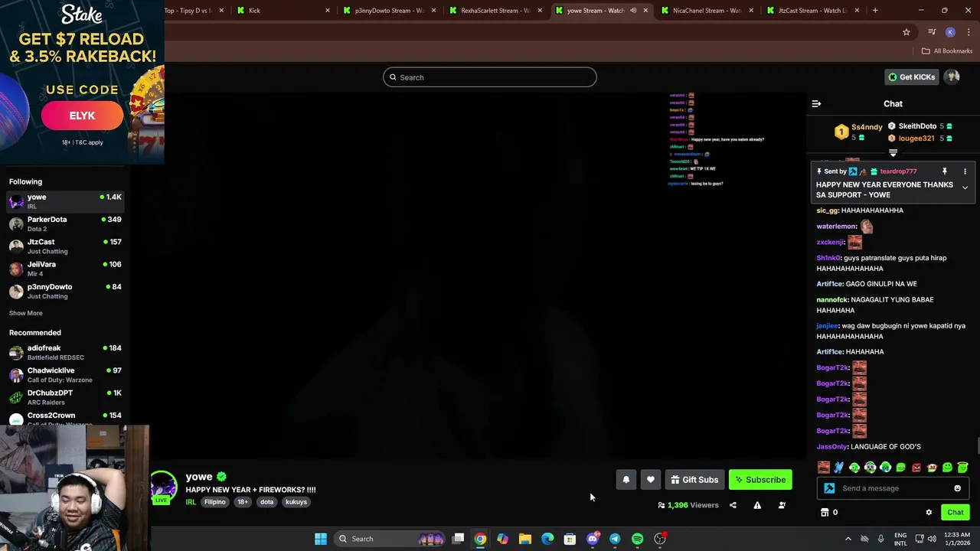Open the chat shop icon
This screenshot has width=980, height=551.
click(825, 513)
